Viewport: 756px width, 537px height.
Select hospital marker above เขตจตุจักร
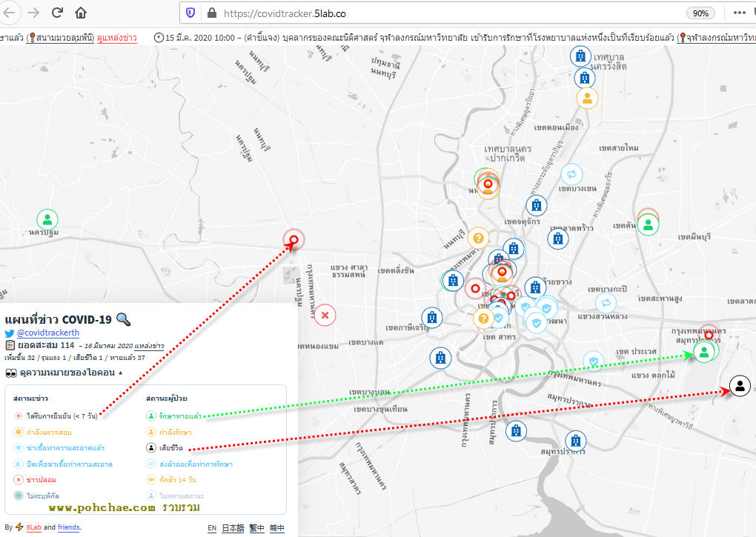[536, 206]
